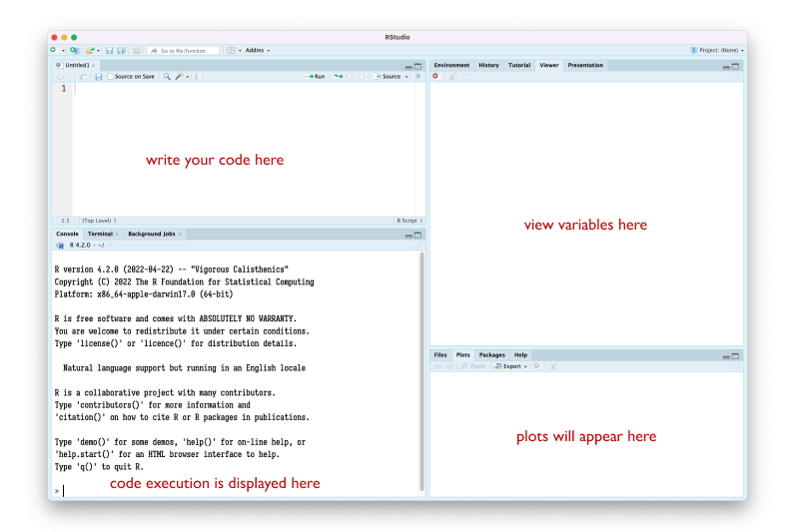Expand the recent files dropdown arrow

98,51
